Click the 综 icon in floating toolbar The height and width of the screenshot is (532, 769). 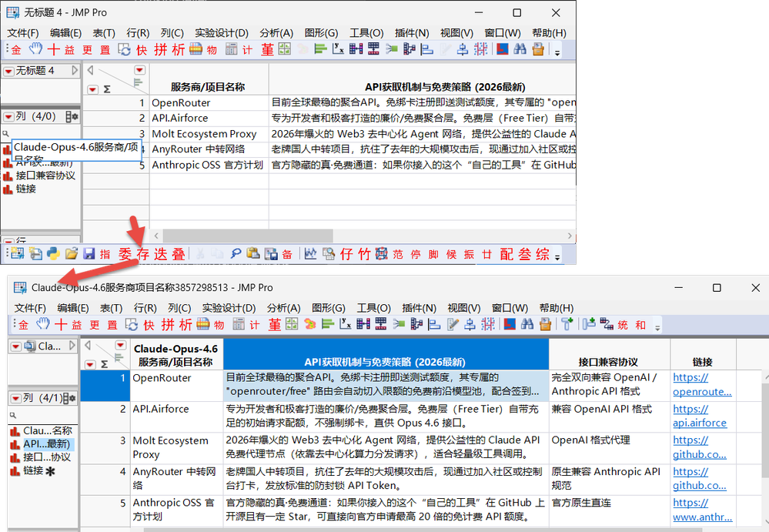[x=543, y=254]
